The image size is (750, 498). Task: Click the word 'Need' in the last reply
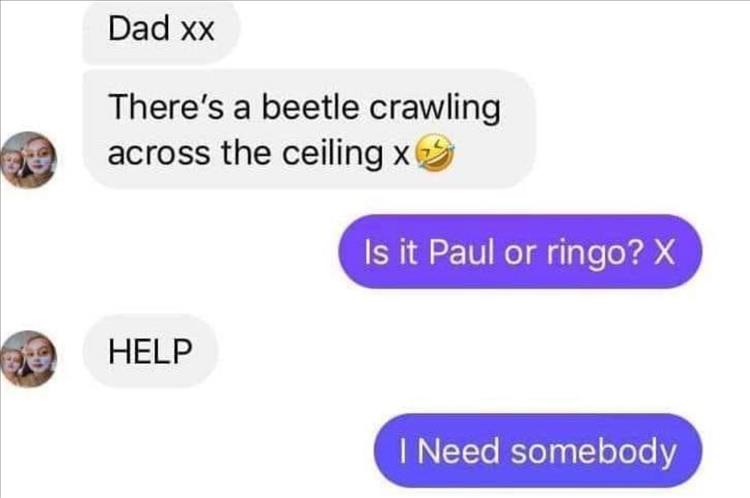coord(459,452)
